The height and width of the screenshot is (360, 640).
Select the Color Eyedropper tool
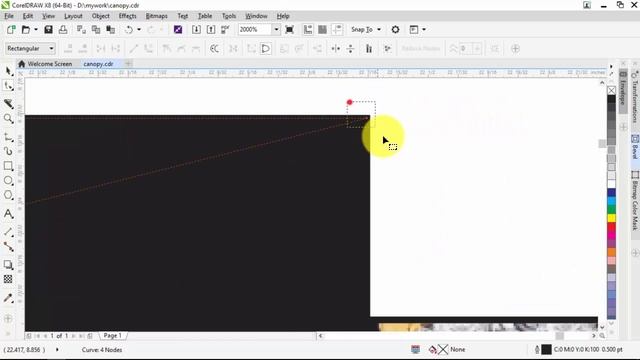point(8,298)
